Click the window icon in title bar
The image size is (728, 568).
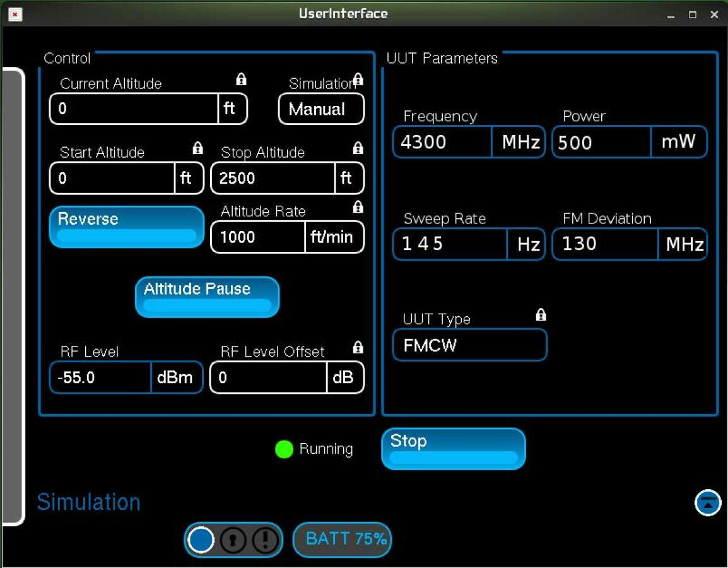(x=15, y=15)
